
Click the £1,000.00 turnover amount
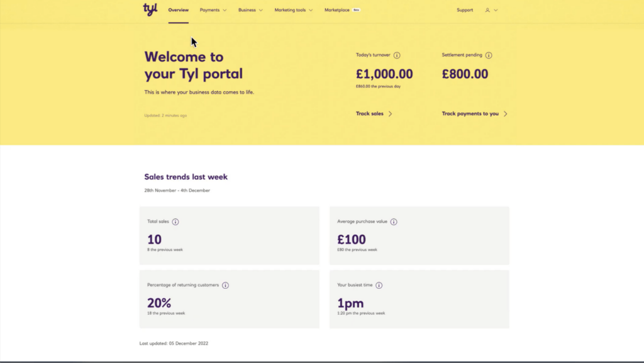pyautogui.click(x=384, y=74)
